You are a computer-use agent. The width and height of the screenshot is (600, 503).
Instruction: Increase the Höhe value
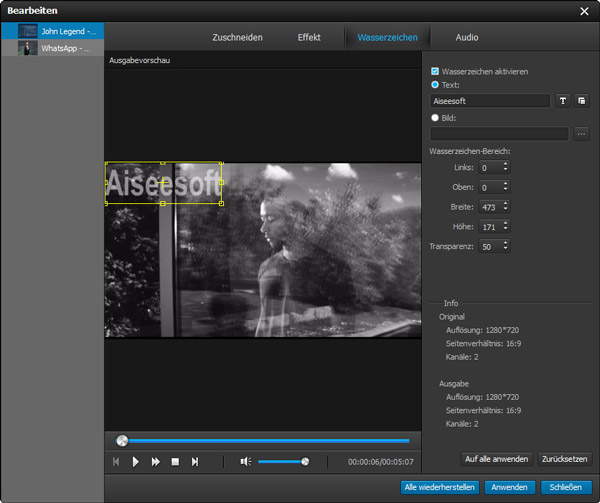tap(505, 223)
